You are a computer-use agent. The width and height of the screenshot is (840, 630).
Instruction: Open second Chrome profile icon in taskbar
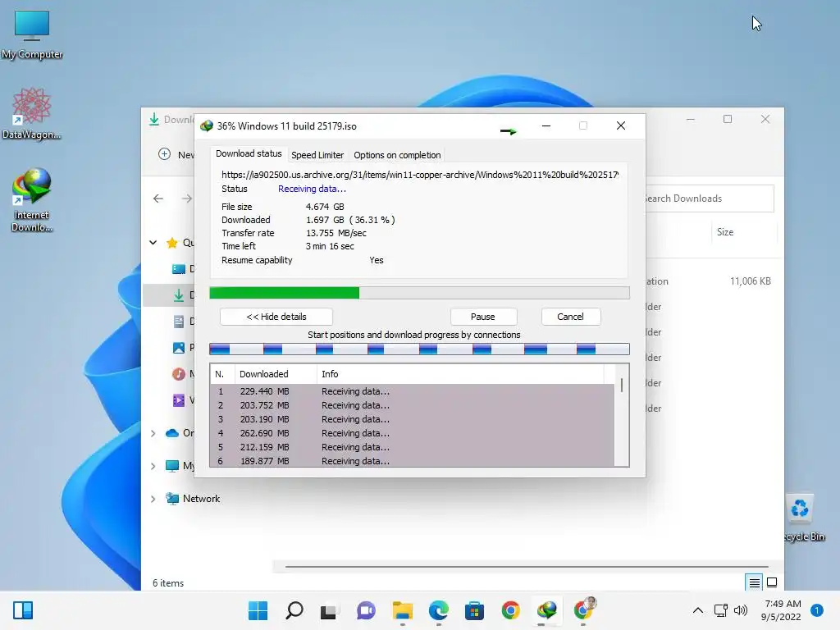[x=584, y=609]
